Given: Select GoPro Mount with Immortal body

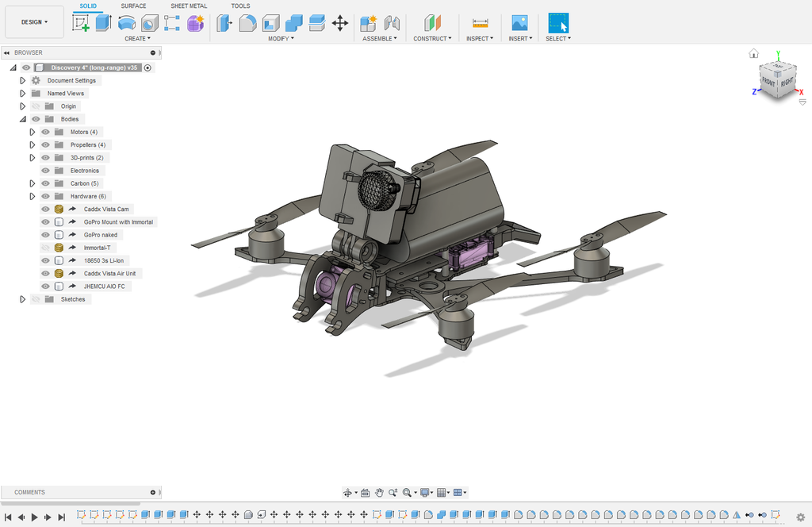Looking at the screenshot, I should pyautogui.click(x=119, y=222).
